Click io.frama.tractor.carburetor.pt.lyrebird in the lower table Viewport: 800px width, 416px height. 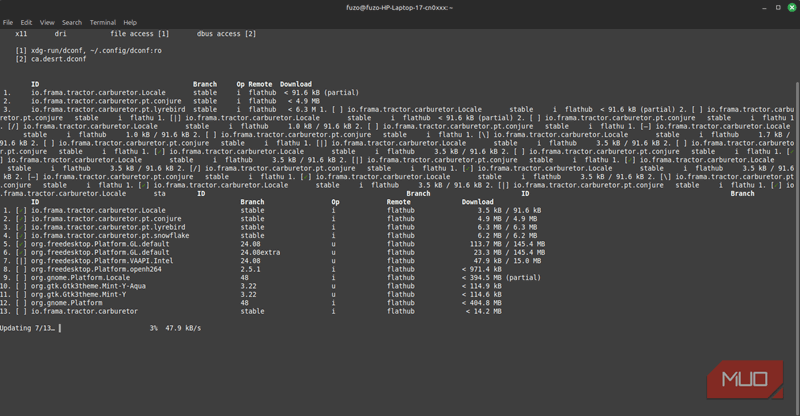(108, 227)
